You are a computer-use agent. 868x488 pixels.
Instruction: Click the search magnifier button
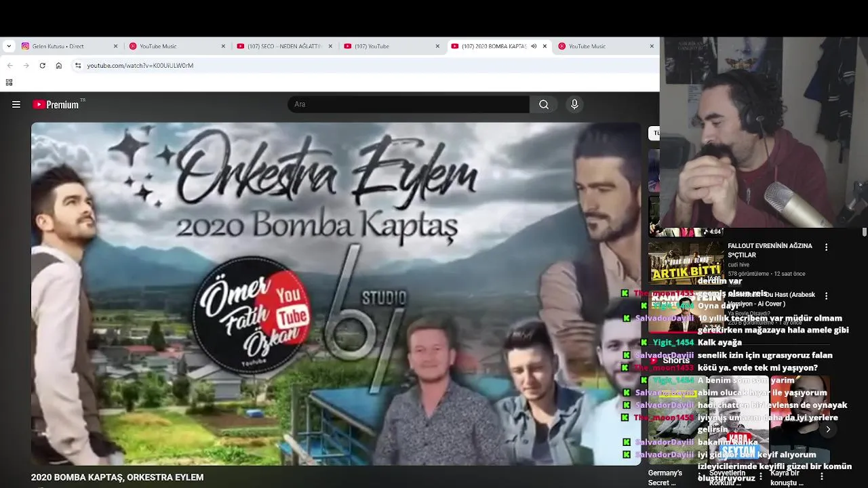pos(544,104)
